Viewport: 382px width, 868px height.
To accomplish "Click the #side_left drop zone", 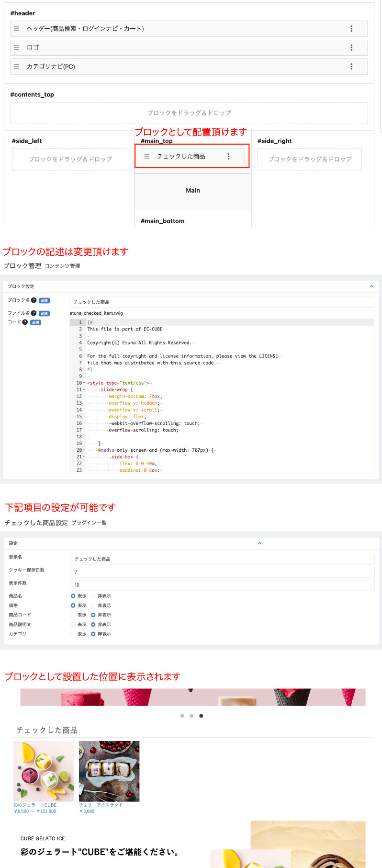I will pos(70,159).
